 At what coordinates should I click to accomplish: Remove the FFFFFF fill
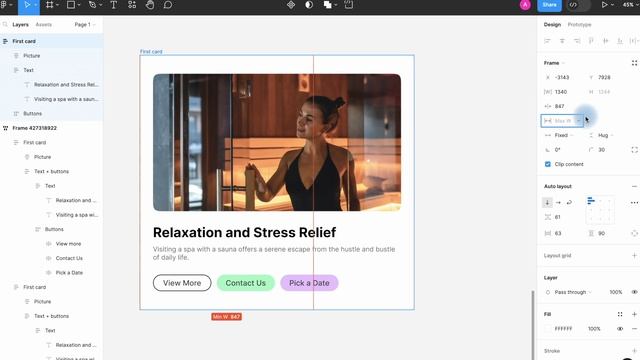tap(634, 329)
